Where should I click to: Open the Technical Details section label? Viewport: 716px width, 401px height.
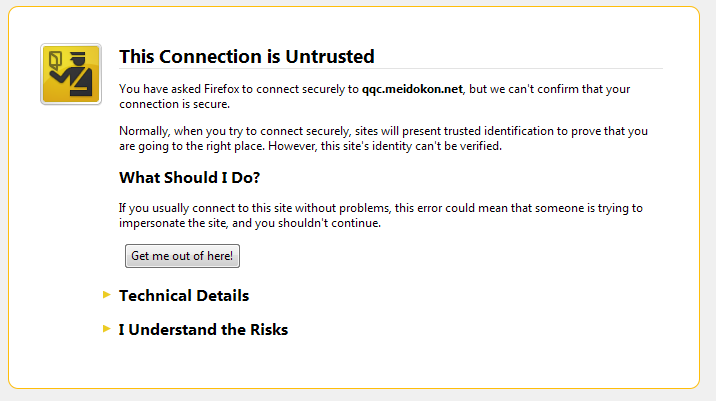184,296
